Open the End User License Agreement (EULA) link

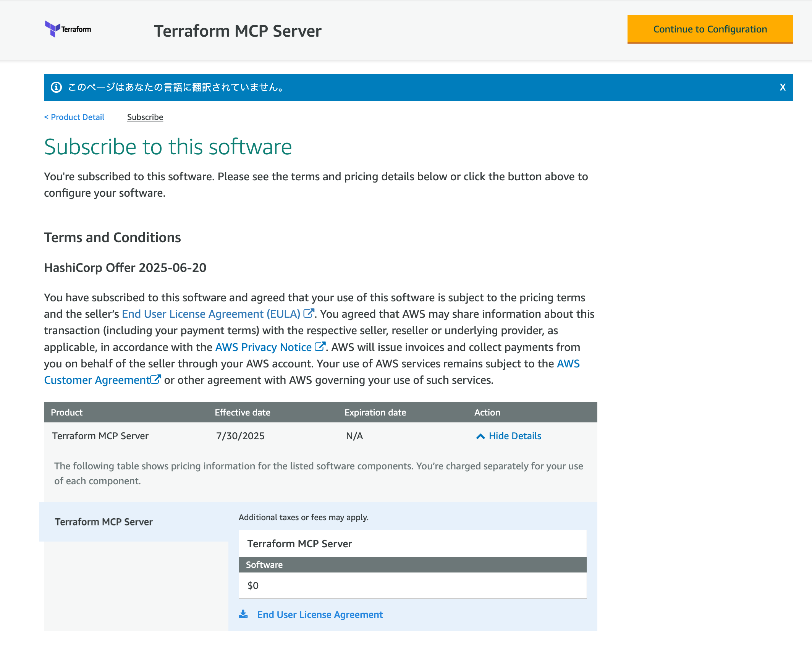click(x=211, y=314)
